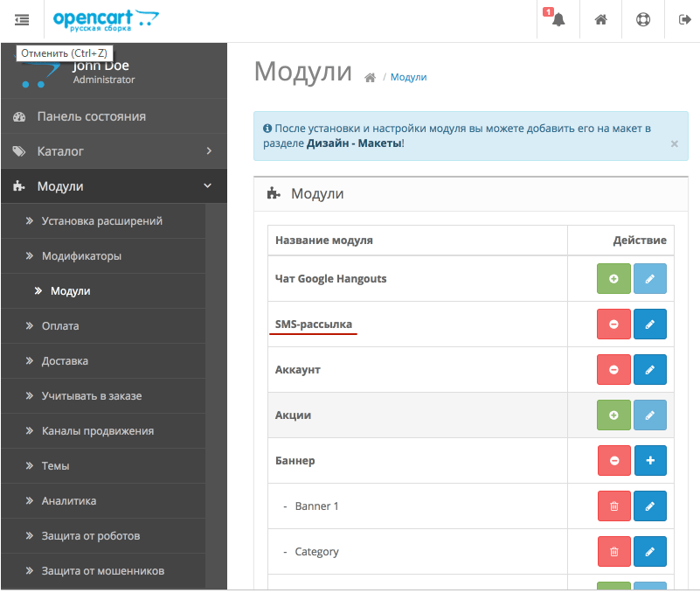Collapse the Модули sidebar menu

tap(114, 186)
